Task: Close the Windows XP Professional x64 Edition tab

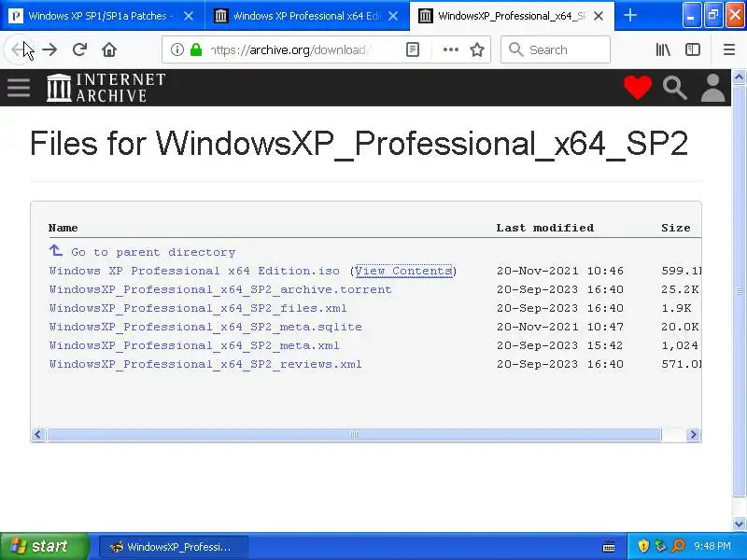Action: [x=393, y=16]
